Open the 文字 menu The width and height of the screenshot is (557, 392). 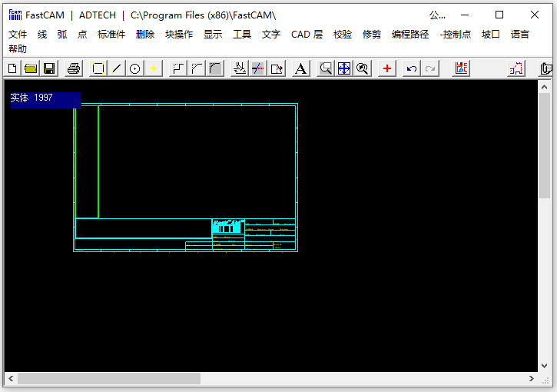pyautogui.click(x=271, y=35)
